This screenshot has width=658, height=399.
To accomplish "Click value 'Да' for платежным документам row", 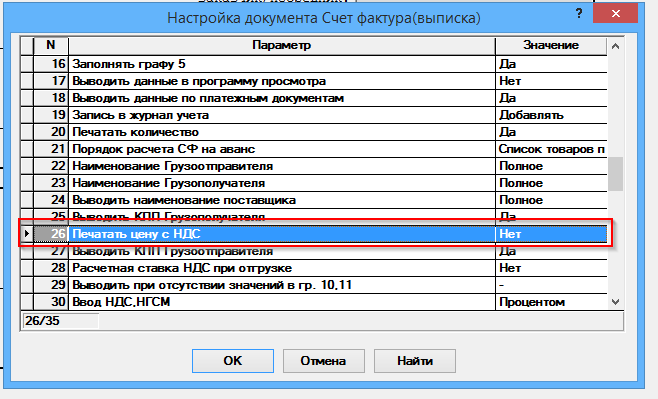I will [x=551, y=98].
